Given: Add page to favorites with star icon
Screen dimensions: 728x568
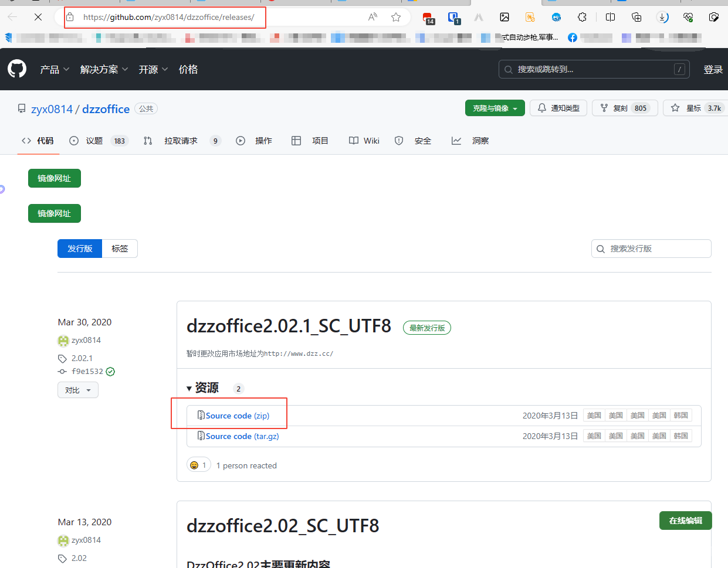Looking at the screenshot, I should point(396,17).
